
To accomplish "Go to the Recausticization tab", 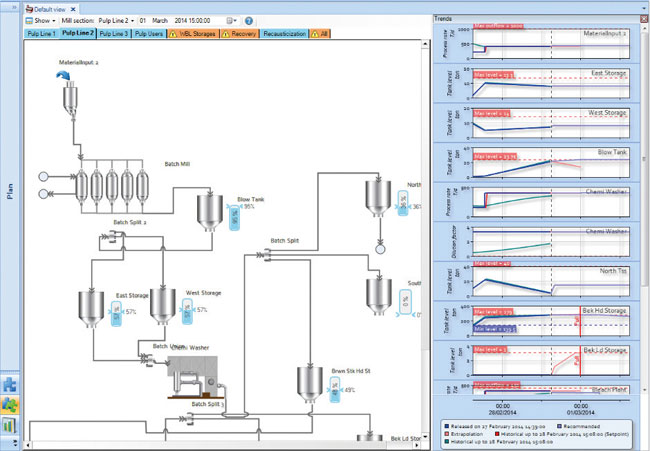I will (x=285, y=33).
